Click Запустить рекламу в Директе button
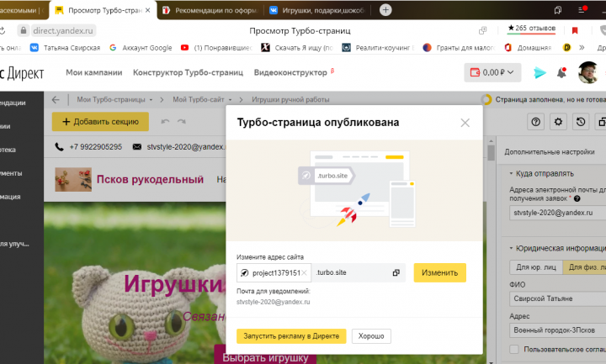This screenshot has width=606, height=364. click(x=291, y=335)
